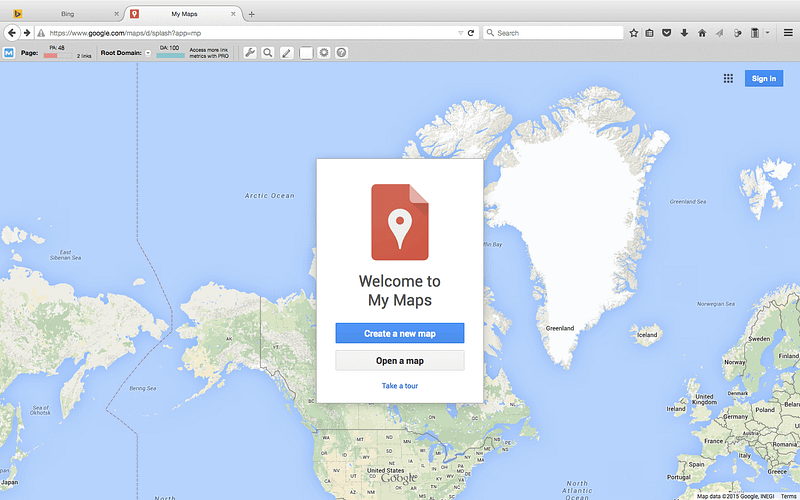
Task: Click Access more link metrics with PRO
Action: 209,53
